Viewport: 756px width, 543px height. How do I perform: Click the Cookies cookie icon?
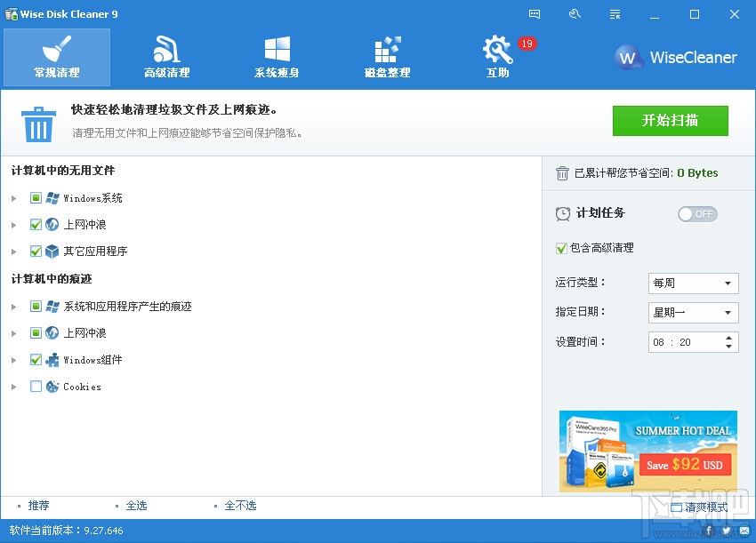[52, 387]
